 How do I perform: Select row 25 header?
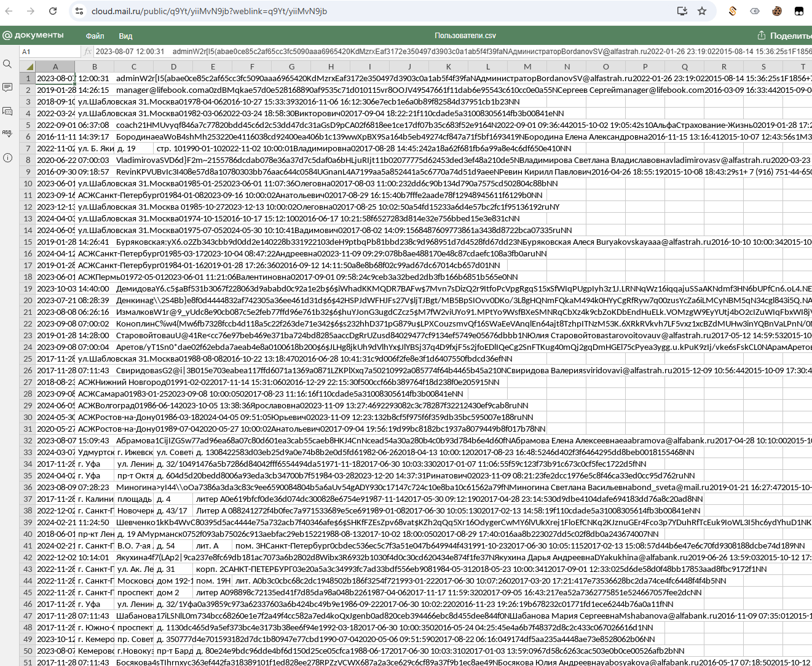(27, 359)
